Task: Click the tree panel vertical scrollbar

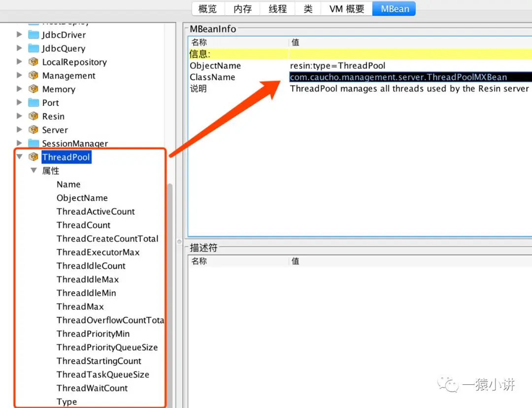Action: 169,295
